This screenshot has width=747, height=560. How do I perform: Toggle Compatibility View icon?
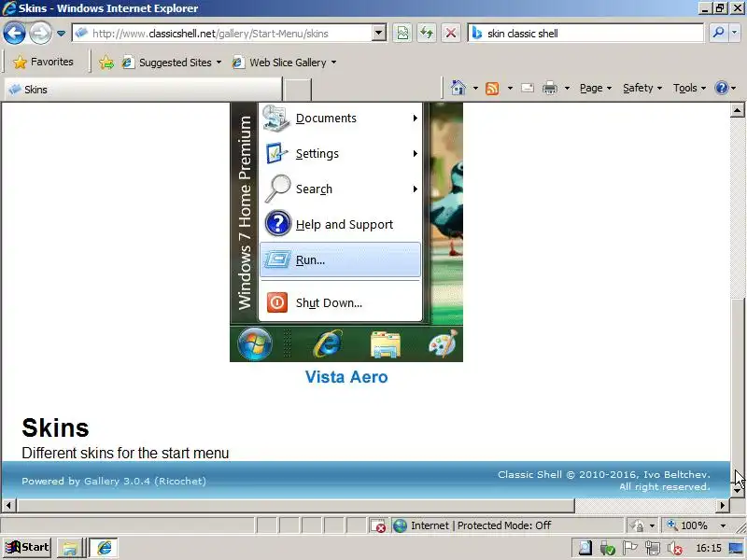tap(402, 34)
